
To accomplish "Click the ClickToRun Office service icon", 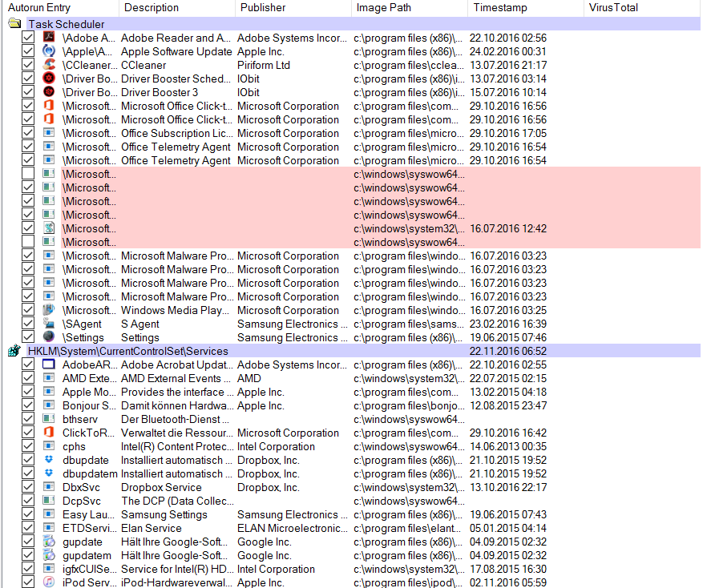I will click(x=49, y=433).
